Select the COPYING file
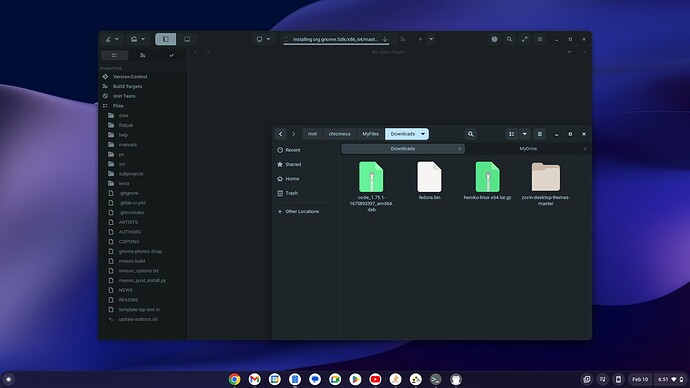 (x=128, y=242)
